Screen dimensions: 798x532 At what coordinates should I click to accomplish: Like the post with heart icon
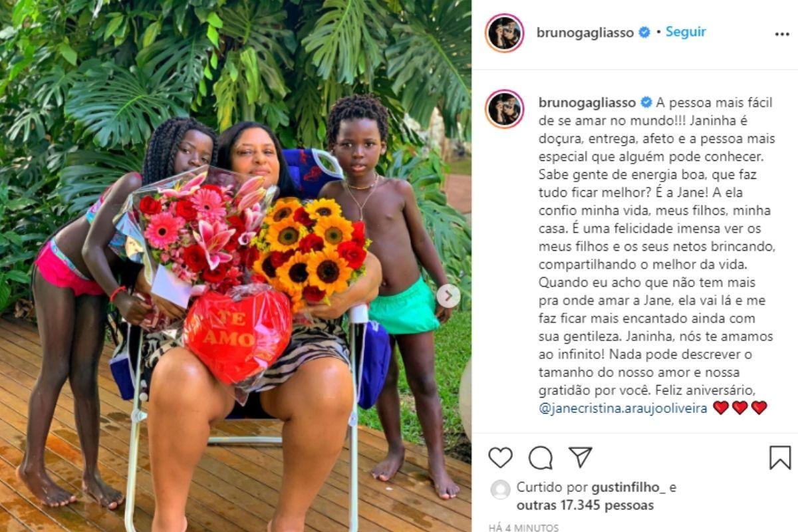click(500, 458)
